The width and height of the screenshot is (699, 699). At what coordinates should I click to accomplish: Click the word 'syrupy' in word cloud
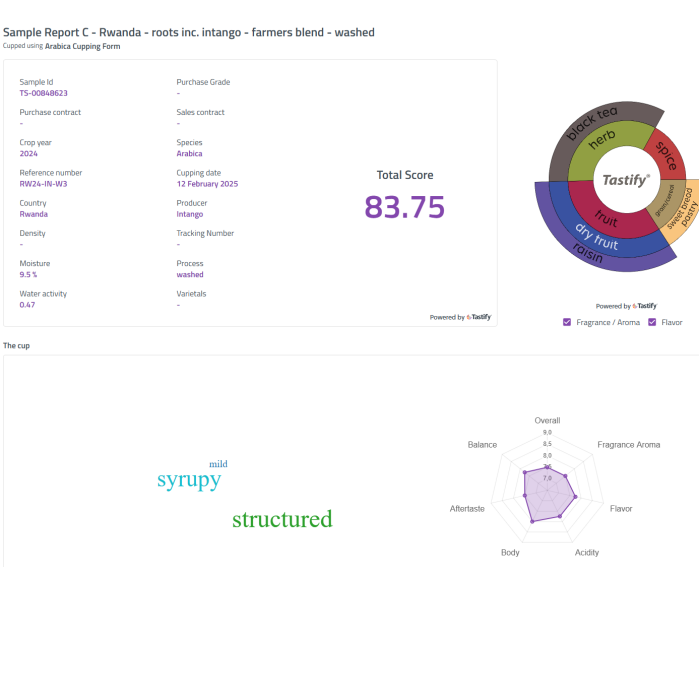(189, 480)
